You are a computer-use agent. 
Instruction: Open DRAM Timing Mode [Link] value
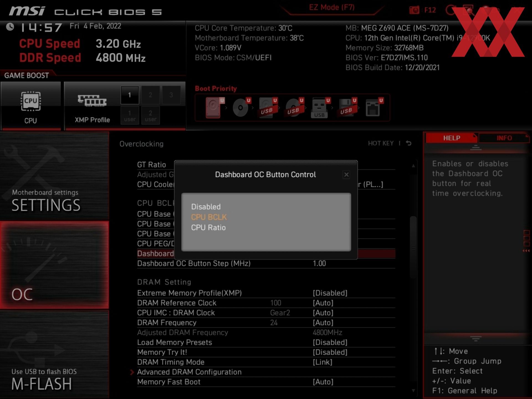323,362
